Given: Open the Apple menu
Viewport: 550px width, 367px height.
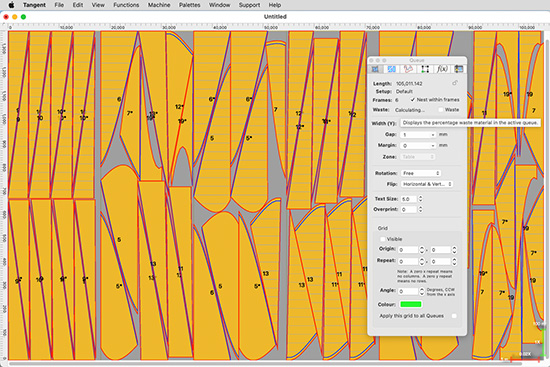Looking at the screenshot, I should (11, 5).
